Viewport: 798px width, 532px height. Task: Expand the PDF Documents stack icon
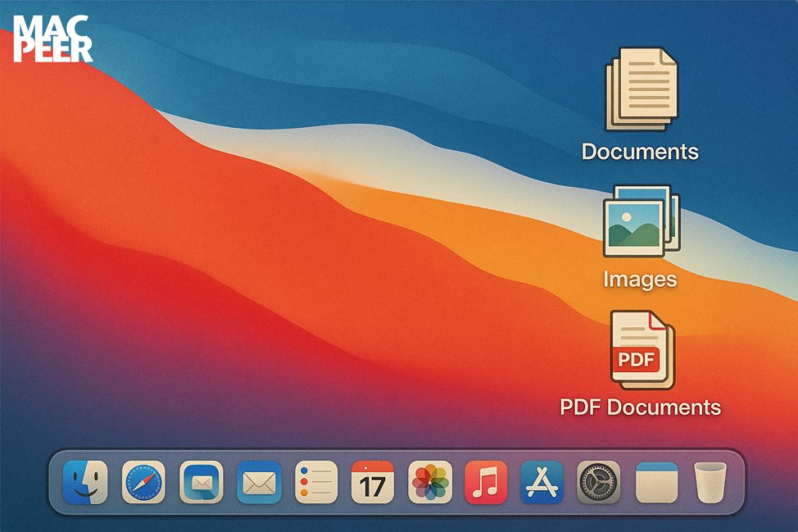click(642, 350)
